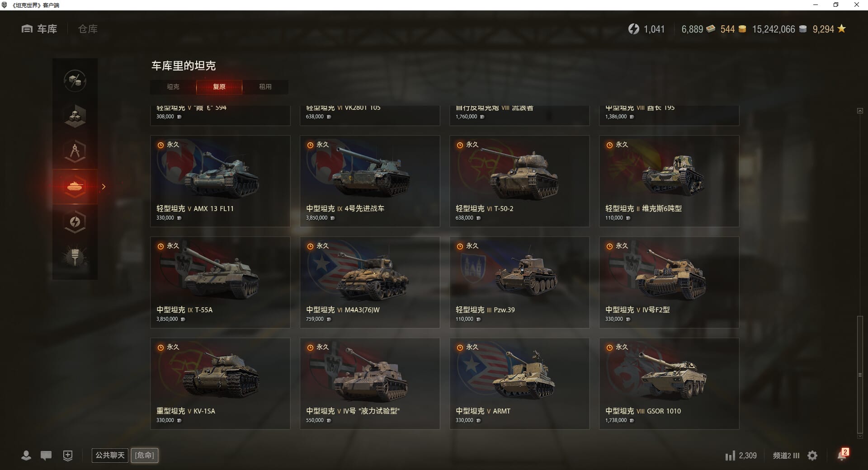This screenshot has width=868, height=470.
Task: Expand the sidebar arrow next to the tank icon
Action: click(x=104, y=187)
